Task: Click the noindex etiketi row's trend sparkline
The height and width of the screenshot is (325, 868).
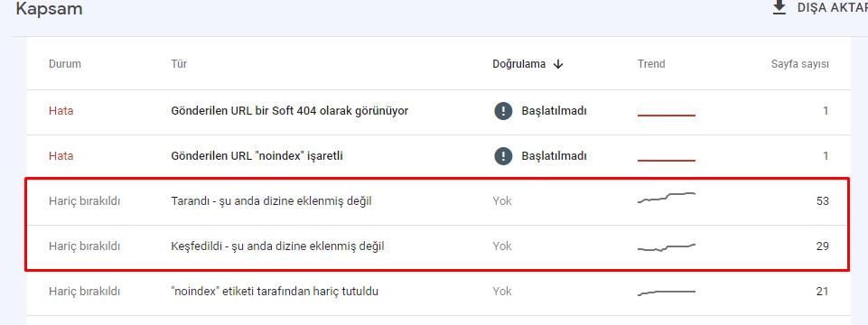Action: click(667, 292)
